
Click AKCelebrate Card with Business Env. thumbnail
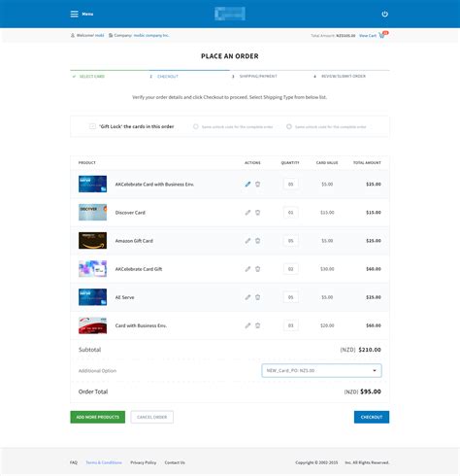coord(92,184)
